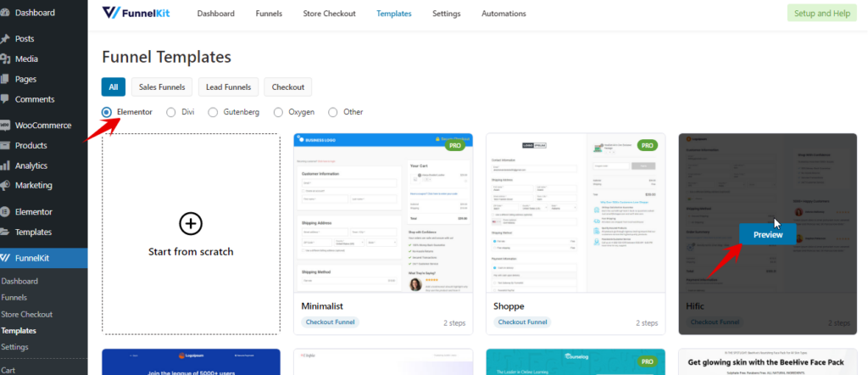Open the FunnelKit submenu Dashboard link
Screen dimensions: 868x375
pyautogui.click(x=19, y=282)
